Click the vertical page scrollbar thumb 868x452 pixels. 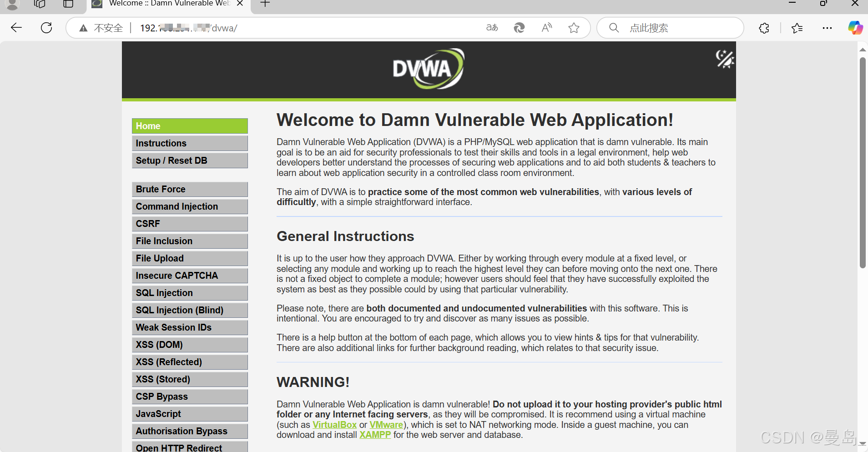click(x=863, y=163)
